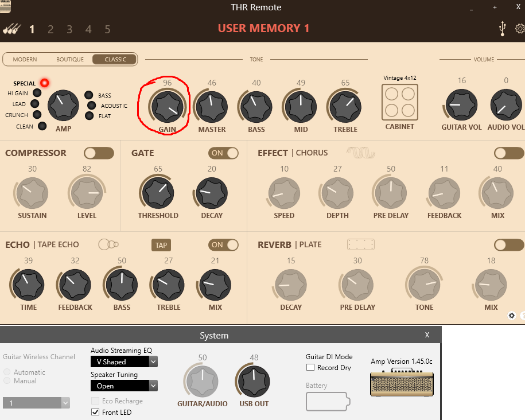
Task: Click the gate DECAY knob
Action: [212, 193]
